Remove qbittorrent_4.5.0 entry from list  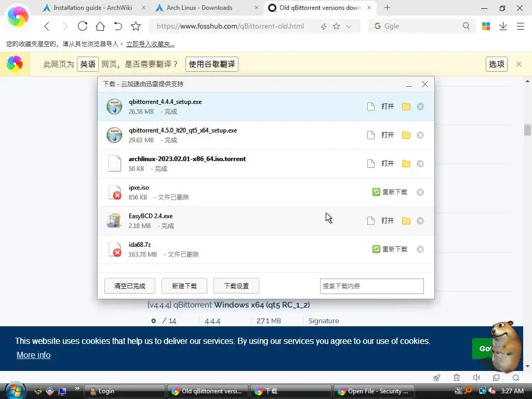(x=420, y=135)
